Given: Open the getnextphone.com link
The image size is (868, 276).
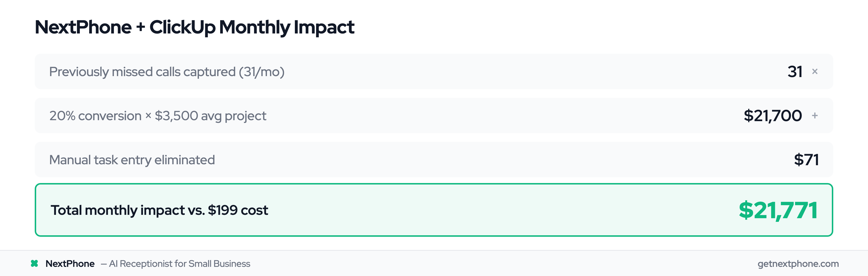Looking at the screenshot, I should (x=798, y=263).
